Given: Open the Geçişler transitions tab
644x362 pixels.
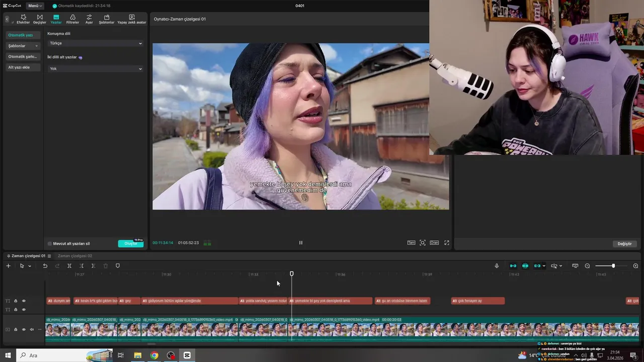Looking at the screenshot, I should click(40, 19).
